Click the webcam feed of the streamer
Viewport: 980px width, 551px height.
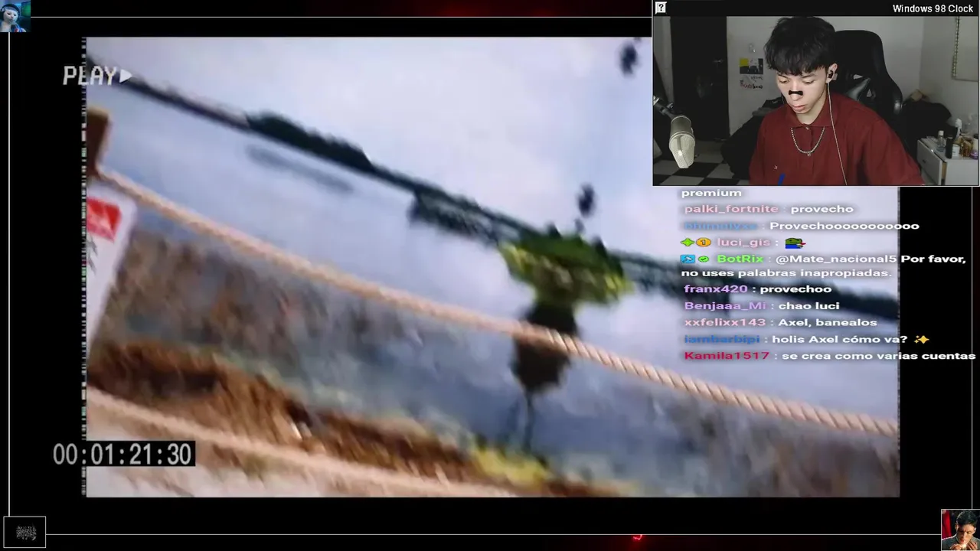[x=815, y=101]
